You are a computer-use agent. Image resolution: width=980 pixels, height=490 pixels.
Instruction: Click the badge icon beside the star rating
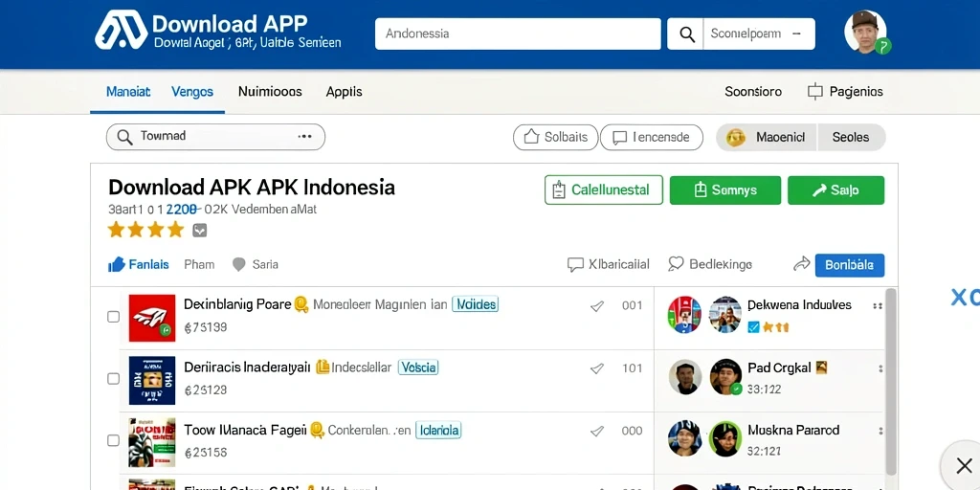click(x=199, y=230)
